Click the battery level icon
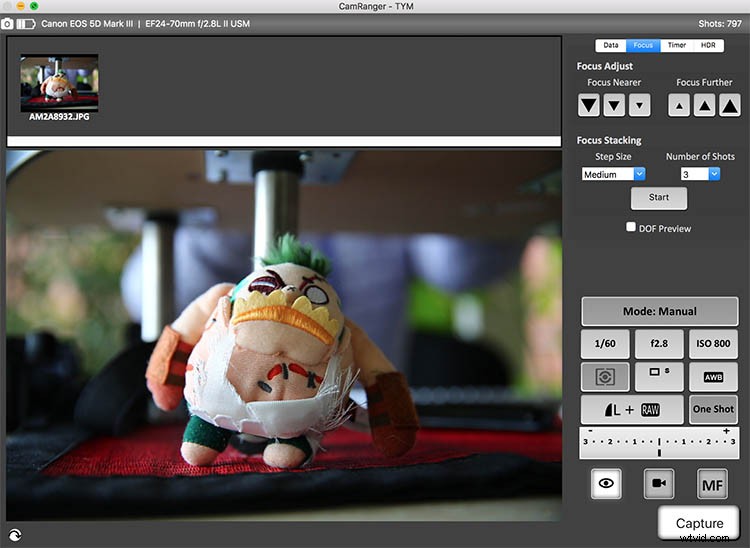This screenshot has height=548, width=750. (26, 23)
